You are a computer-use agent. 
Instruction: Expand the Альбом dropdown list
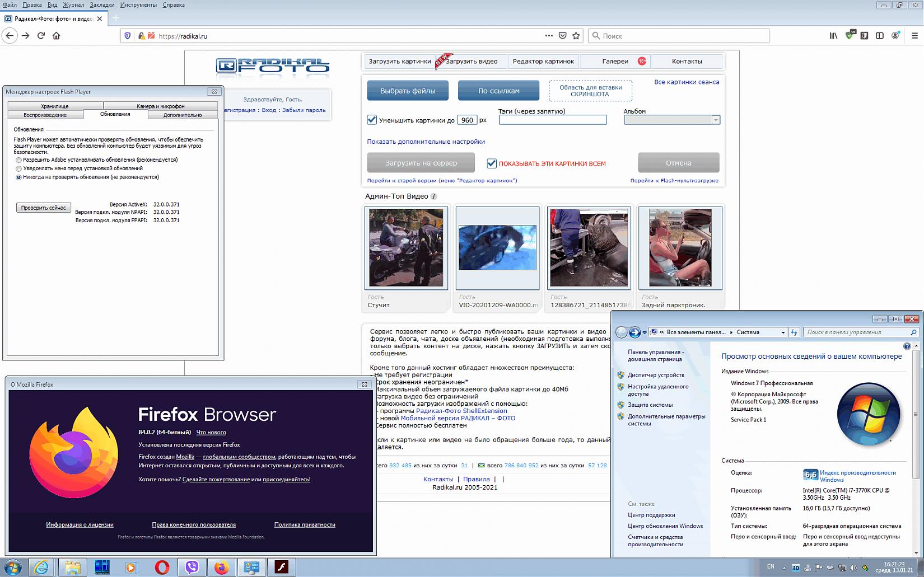pyautogui.click(x=715, y=120)
